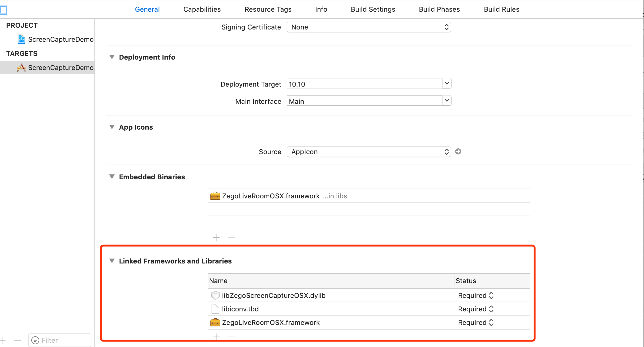Click the Name column header
This screenshot has width=644, height=347.
coord(331,281)
